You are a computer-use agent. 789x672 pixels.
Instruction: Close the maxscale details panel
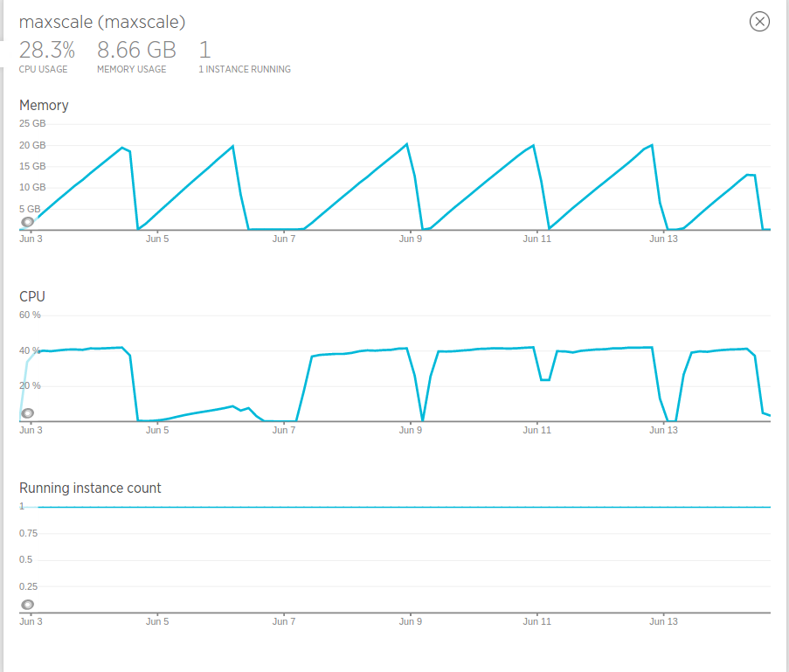[759, 22]
